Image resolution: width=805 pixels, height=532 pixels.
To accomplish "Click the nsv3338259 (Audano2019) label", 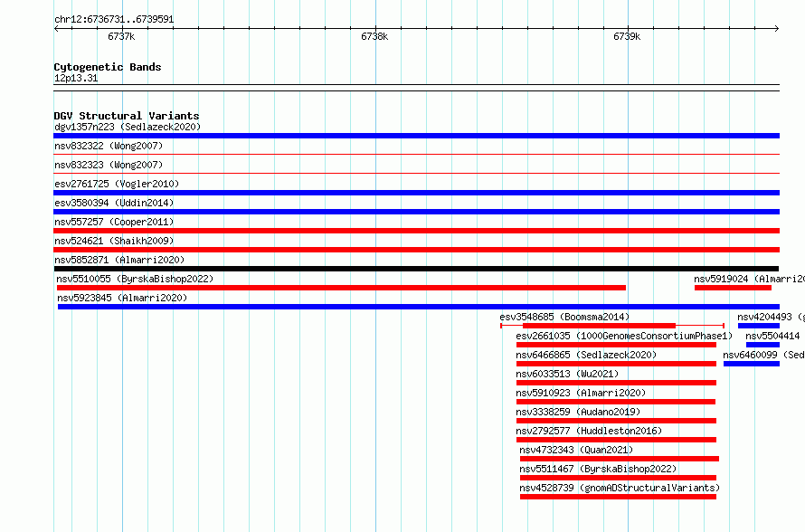I will [x=578, y=412].
